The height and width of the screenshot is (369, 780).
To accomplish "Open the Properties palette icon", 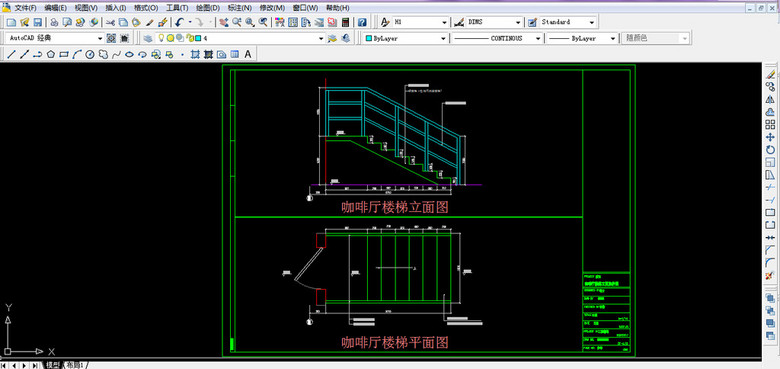I will (x=280, y=22).
